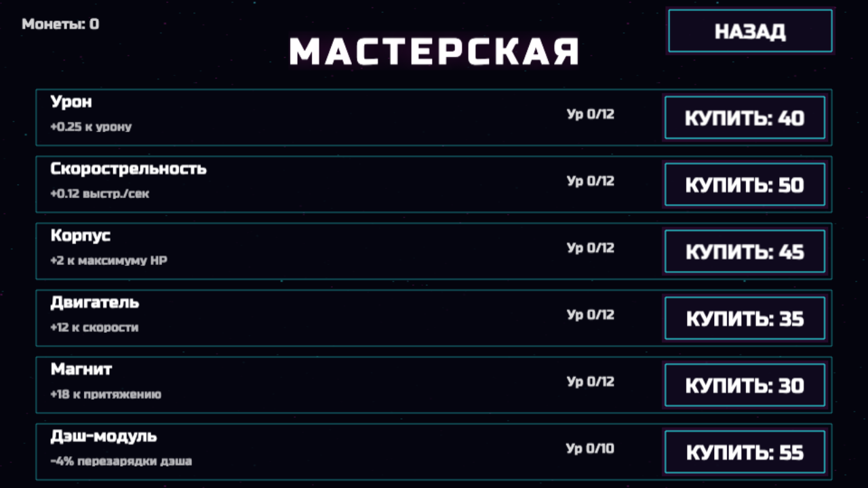Purchase Дэш-модуль for 55 coins
This screenshot has height=488, width=868.
[745, 451]
